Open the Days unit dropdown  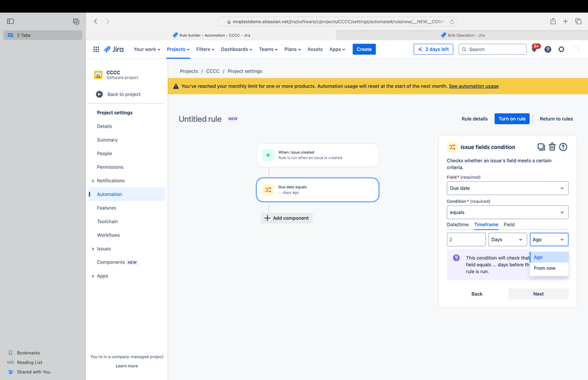point(507,239)
